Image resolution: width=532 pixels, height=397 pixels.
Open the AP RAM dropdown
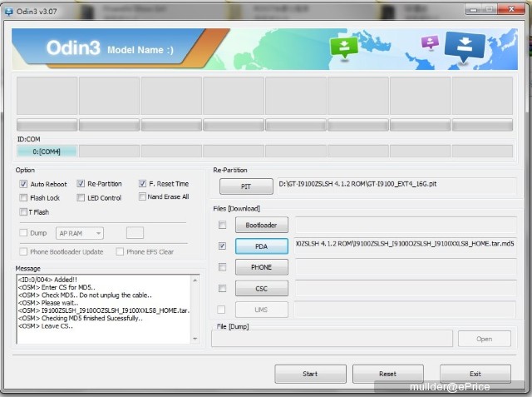point(80,233)
